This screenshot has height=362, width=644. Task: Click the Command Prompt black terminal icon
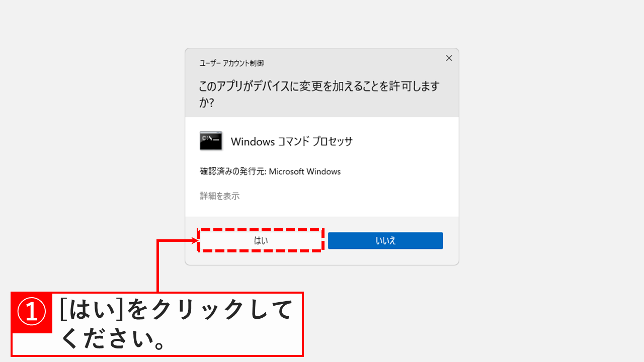pyautogui.click(x=211, y=141)
